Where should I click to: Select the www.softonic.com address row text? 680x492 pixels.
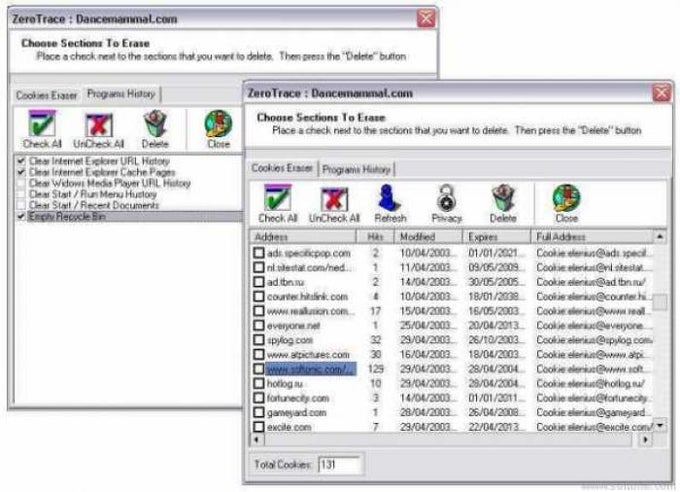(311, 369)
